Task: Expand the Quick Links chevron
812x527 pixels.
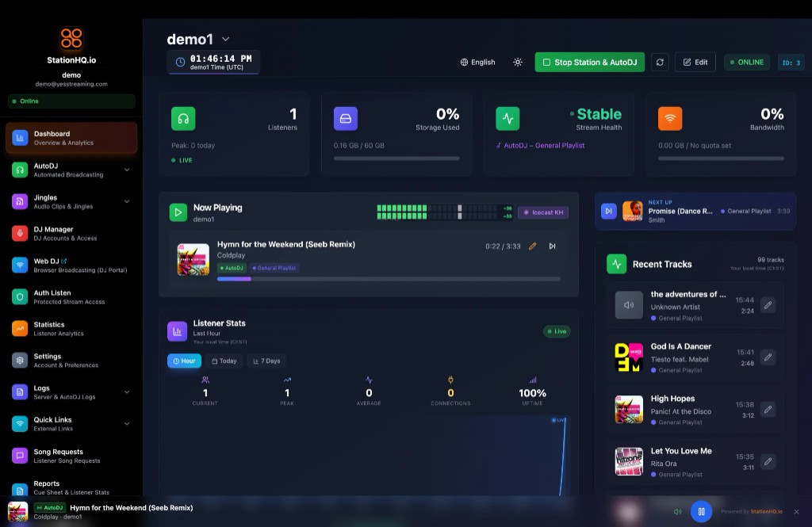Action: (127, 423)
